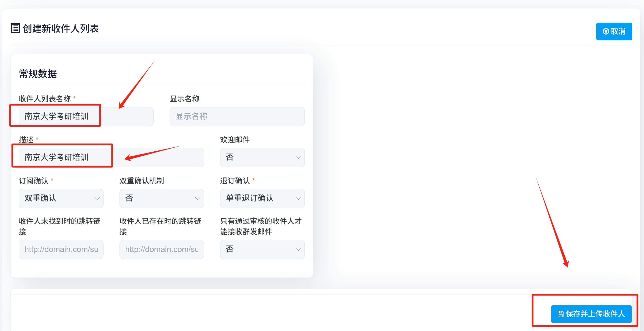Click the Cancel (取消) button
This screenshot has height=331, width=644.
(614, 31)
